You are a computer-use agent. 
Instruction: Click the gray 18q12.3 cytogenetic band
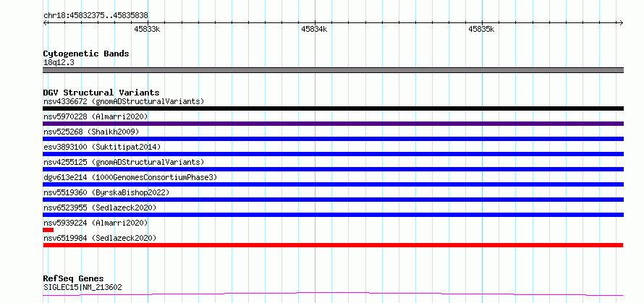tap(333, 70)
